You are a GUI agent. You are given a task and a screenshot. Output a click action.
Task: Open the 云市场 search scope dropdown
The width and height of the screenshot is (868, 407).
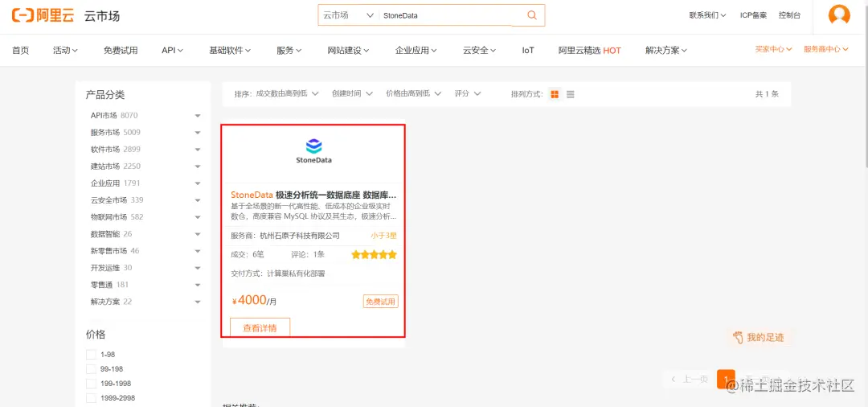(349, 15)
